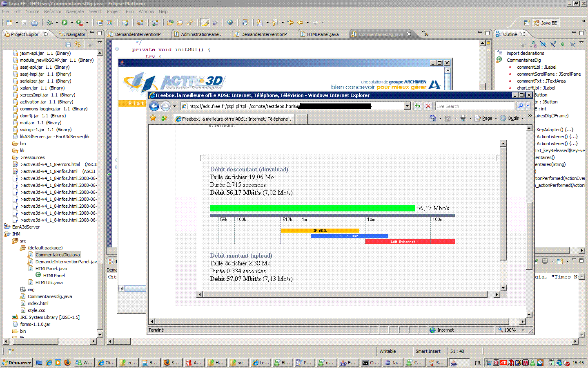588x368 pixels.
Task: Select the Java EE perspective button
Action: 545,23
